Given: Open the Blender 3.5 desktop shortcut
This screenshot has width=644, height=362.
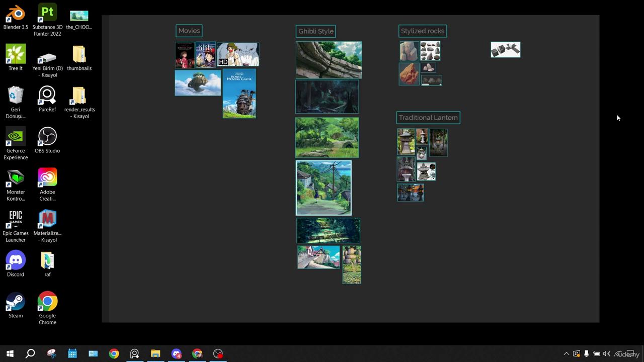Looking at the screenshot, I should (16, 17).
